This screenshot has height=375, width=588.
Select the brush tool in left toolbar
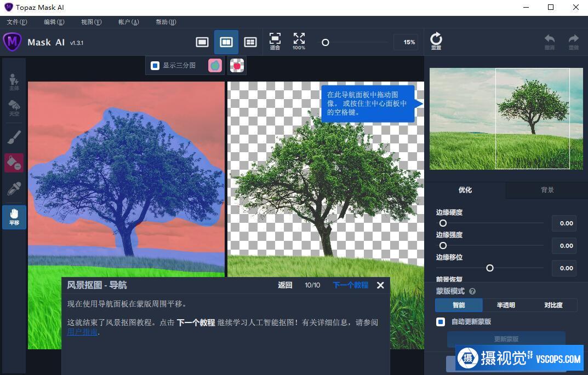point(14,137)
